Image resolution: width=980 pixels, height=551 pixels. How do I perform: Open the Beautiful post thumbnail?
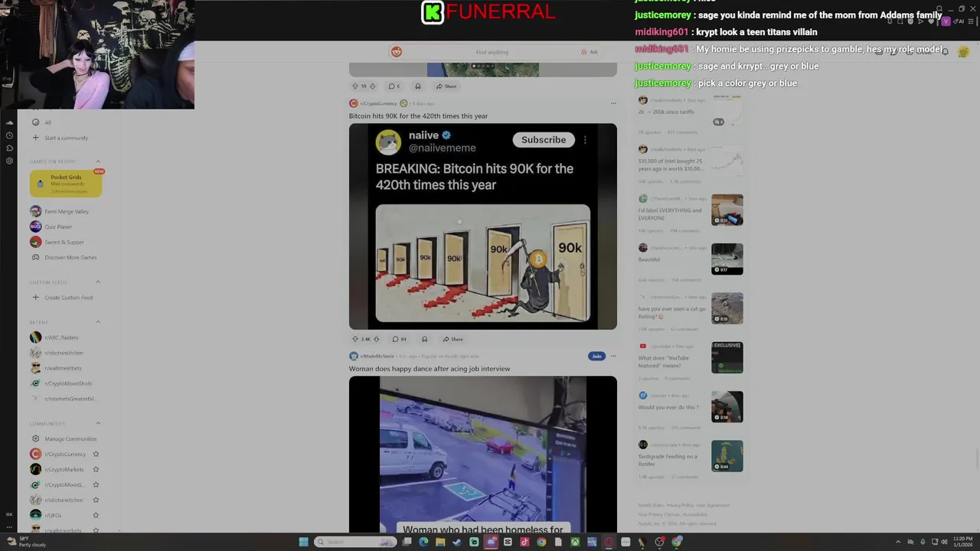(x=727, y=259)
